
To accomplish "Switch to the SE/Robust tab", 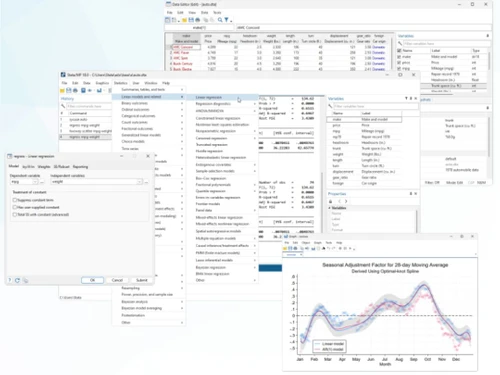I will [61, 167].
